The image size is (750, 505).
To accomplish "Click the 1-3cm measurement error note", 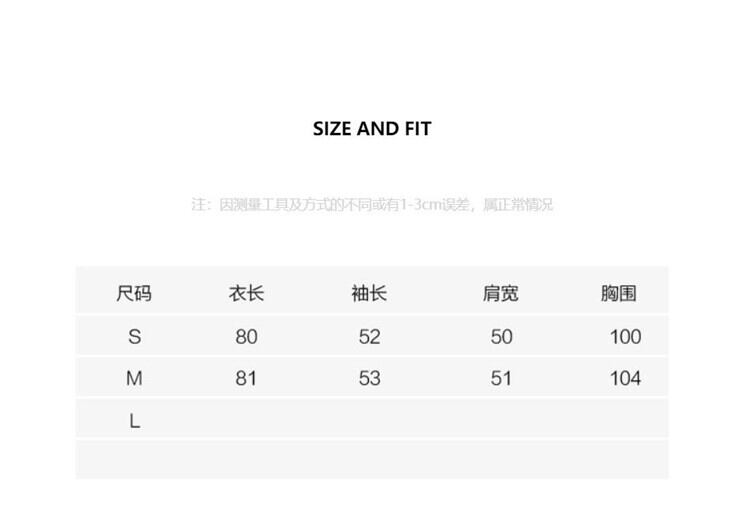I will pos(372,205).
